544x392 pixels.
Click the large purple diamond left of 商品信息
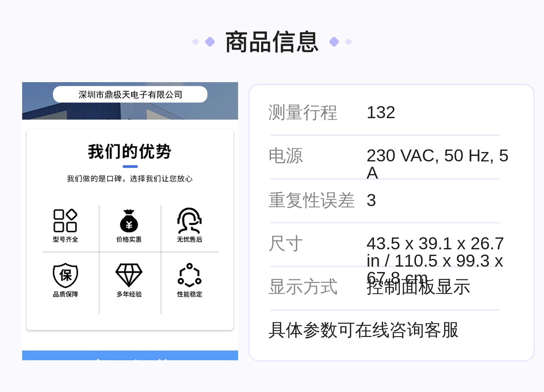coord(210,42)
